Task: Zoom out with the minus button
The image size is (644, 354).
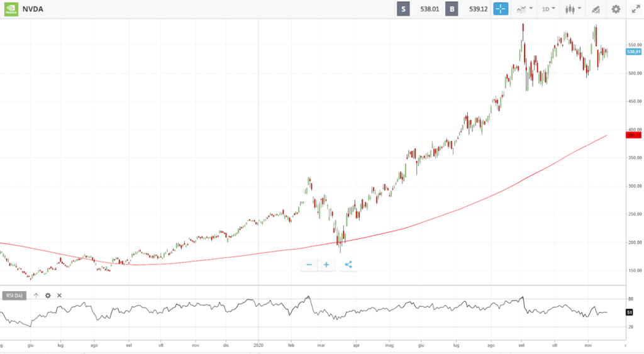Action: [309, 265]
